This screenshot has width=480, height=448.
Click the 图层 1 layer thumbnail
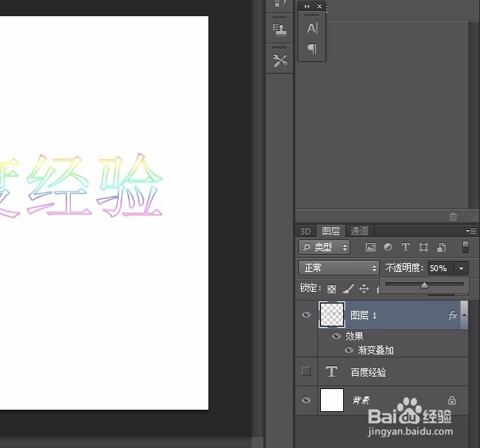(x=332, y=315)
